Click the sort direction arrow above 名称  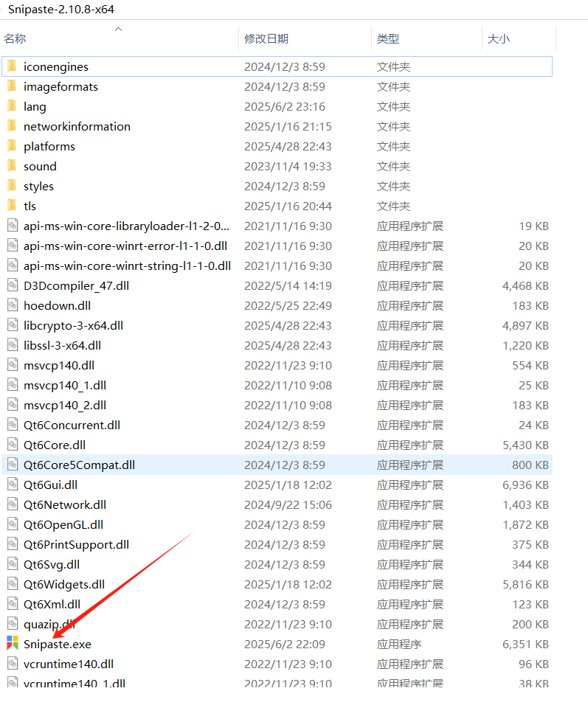[x=118, y=29]
